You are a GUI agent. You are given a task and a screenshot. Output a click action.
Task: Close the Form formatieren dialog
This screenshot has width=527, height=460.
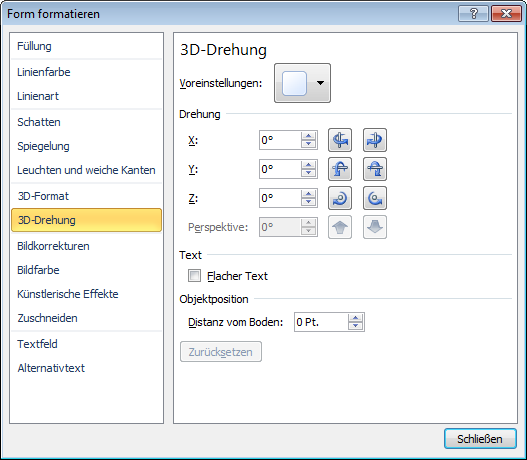click(x=506, y=14)
